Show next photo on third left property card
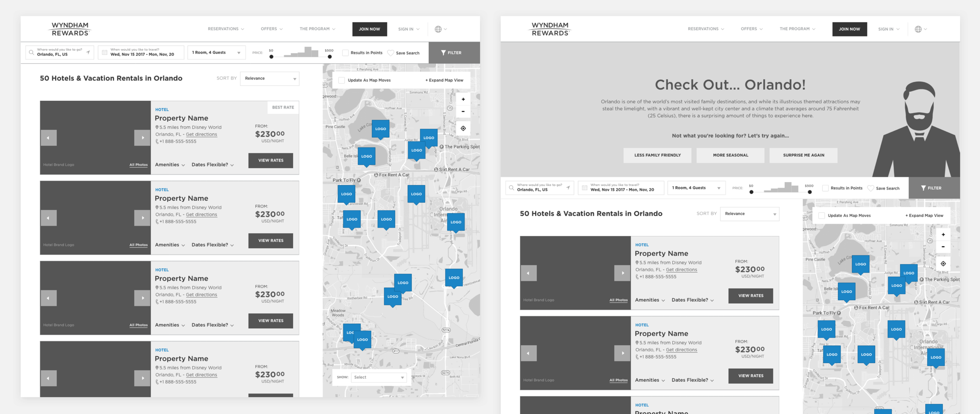 (142, 298)
